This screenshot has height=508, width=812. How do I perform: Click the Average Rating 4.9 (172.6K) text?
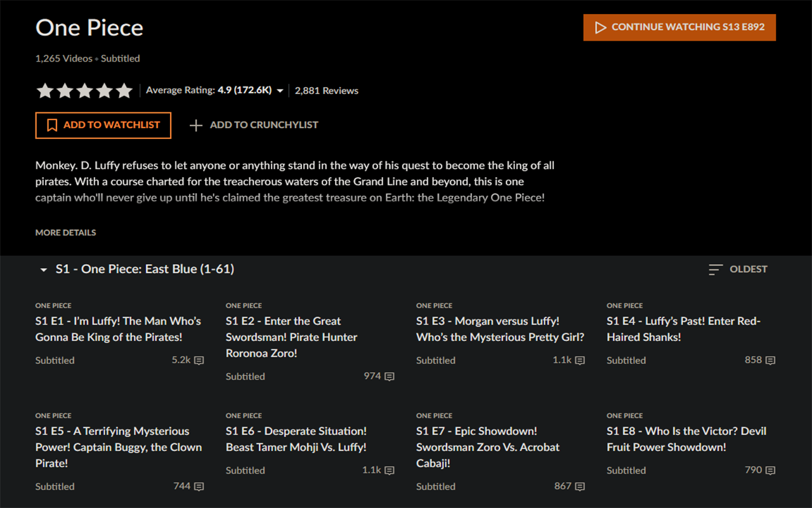209,90
